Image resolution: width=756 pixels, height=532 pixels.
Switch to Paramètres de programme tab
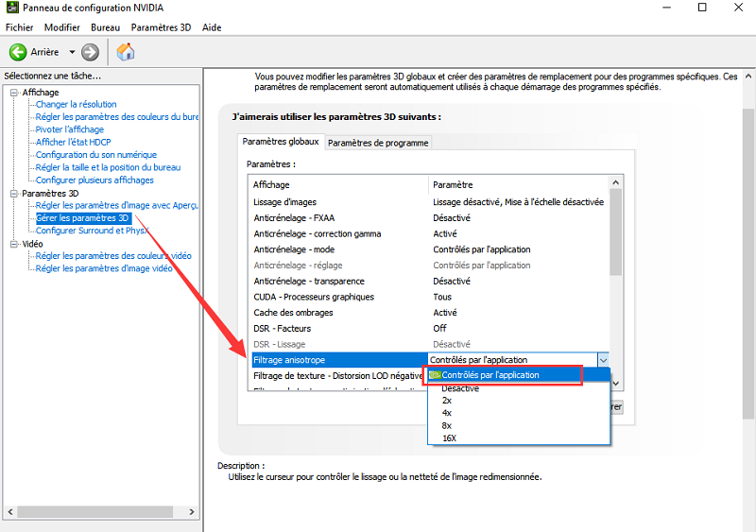[x=378, y=143]
